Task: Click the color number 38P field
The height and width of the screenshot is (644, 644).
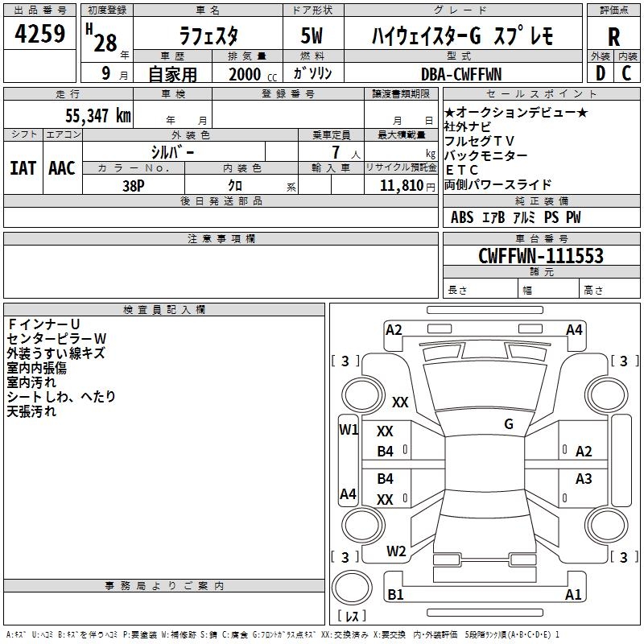Action: pyautogui.click(x=133, y=185)
